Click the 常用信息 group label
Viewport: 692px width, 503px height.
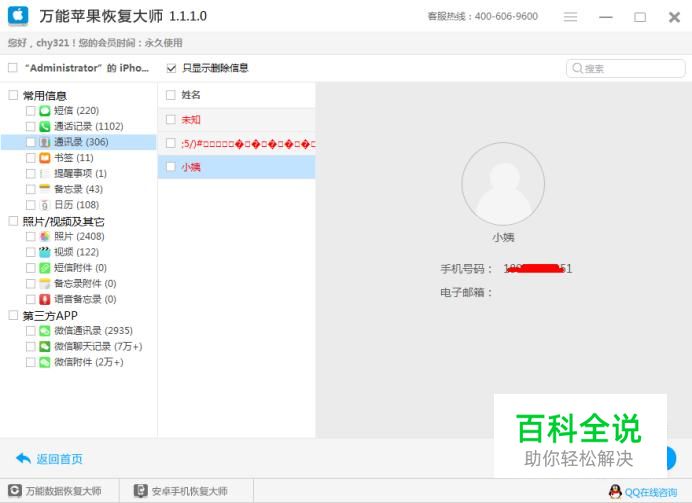(45, 95)
